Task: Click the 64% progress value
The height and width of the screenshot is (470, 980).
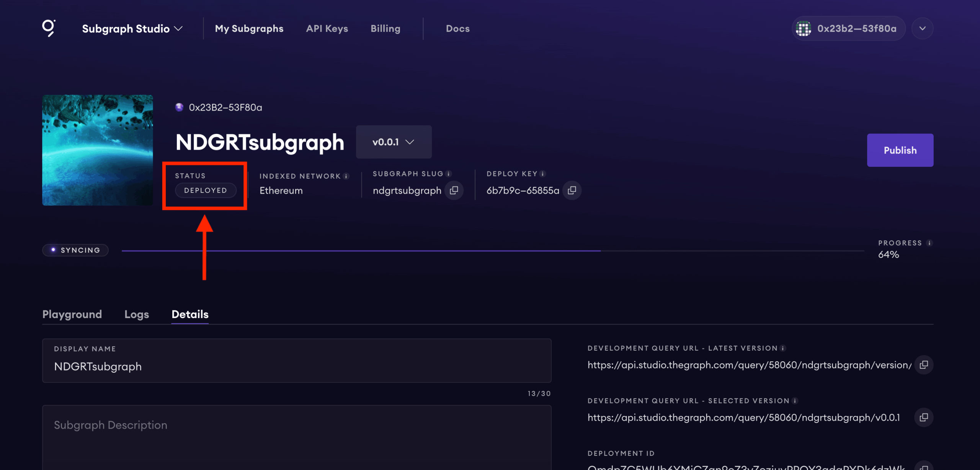Action: 889,255
